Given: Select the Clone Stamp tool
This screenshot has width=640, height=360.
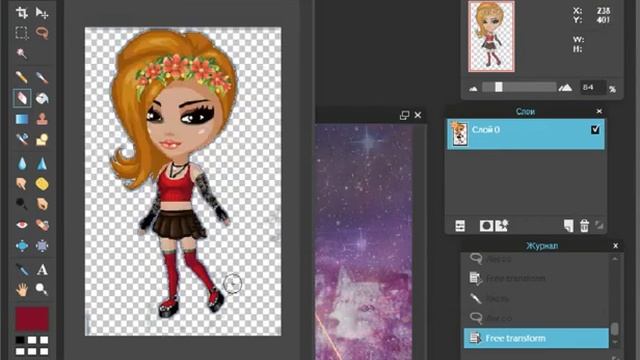Looking at the screenshot, I should pos(42,119).
